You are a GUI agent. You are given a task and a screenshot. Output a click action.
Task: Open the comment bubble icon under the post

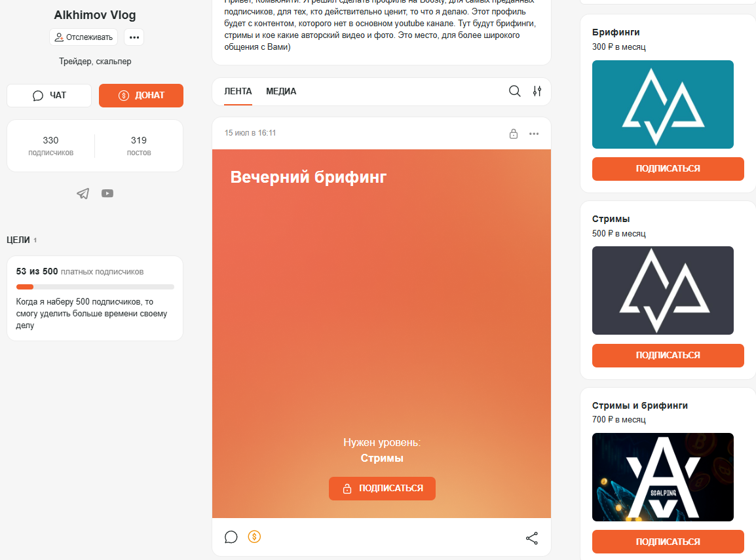tap(231, 537)
